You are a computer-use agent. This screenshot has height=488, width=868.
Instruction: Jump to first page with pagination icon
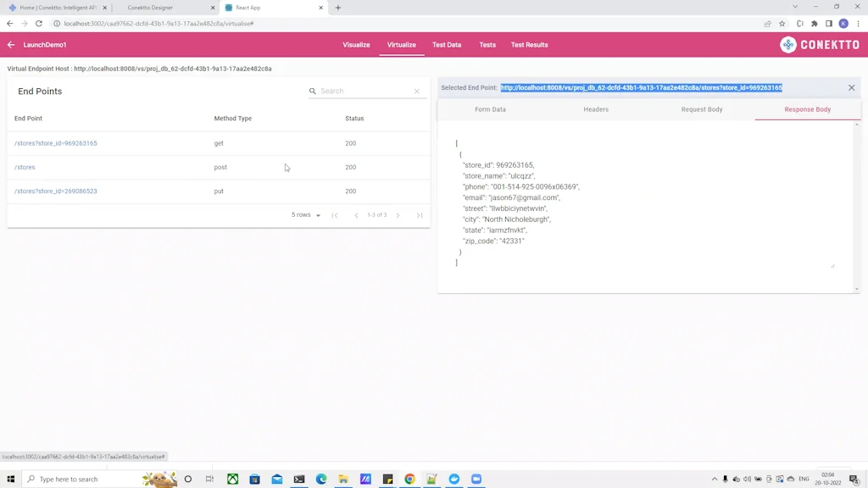[335, 214]
